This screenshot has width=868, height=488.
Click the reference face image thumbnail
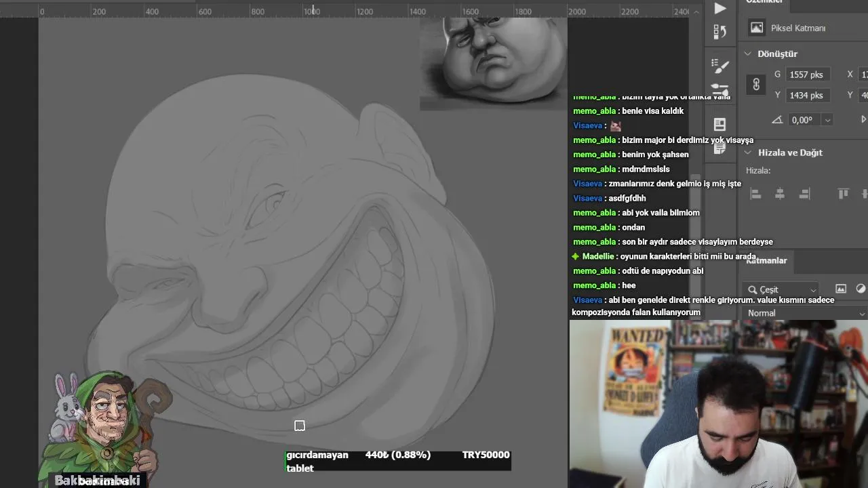tap(493, 64)
